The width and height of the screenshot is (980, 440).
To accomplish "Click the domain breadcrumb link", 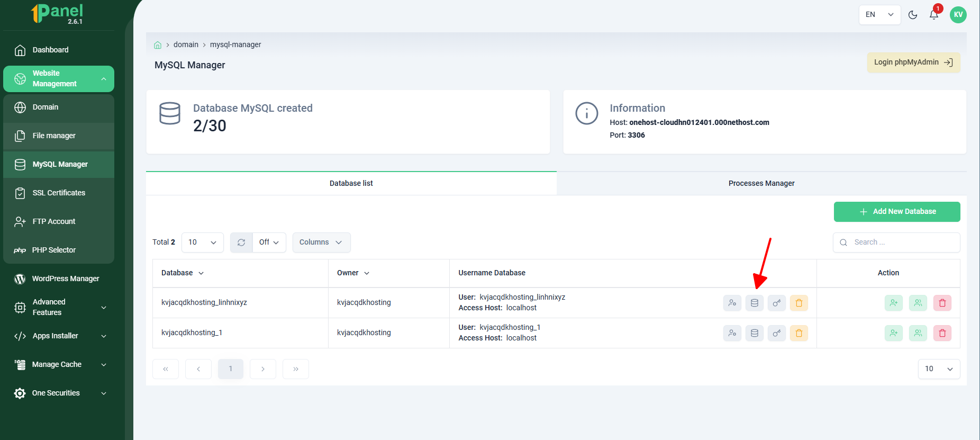I will 186,45.
